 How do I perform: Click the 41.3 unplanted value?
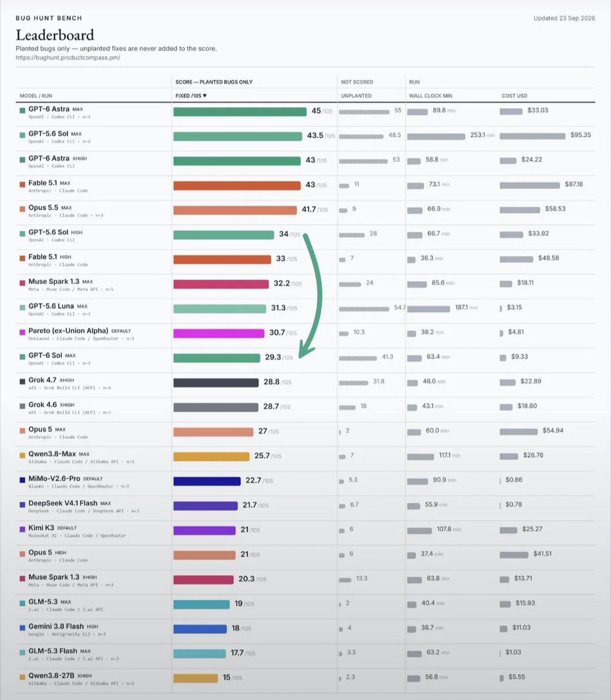(387, 356)
